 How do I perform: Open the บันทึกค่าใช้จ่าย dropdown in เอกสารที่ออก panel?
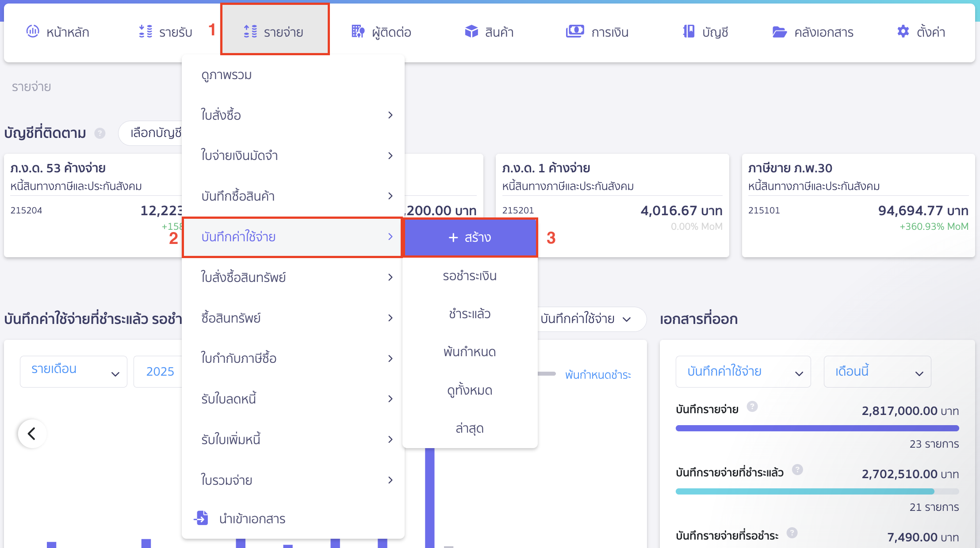click(x=743, y=371)
